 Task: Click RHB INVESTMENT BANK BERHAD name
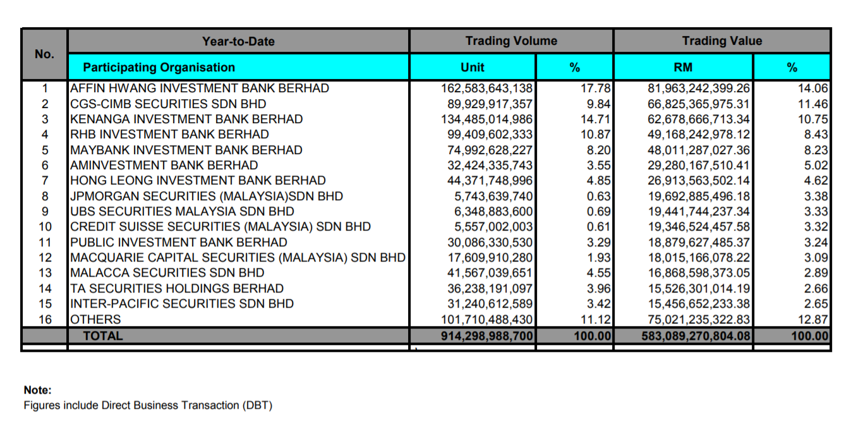169,135
